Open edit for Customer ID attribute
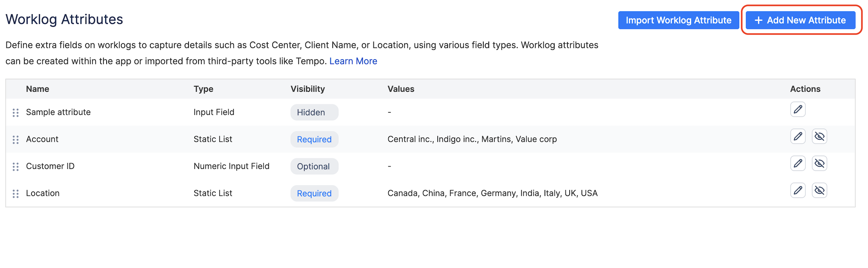The height and width of the screenshot is (268, 868). (x=798, y=163)
